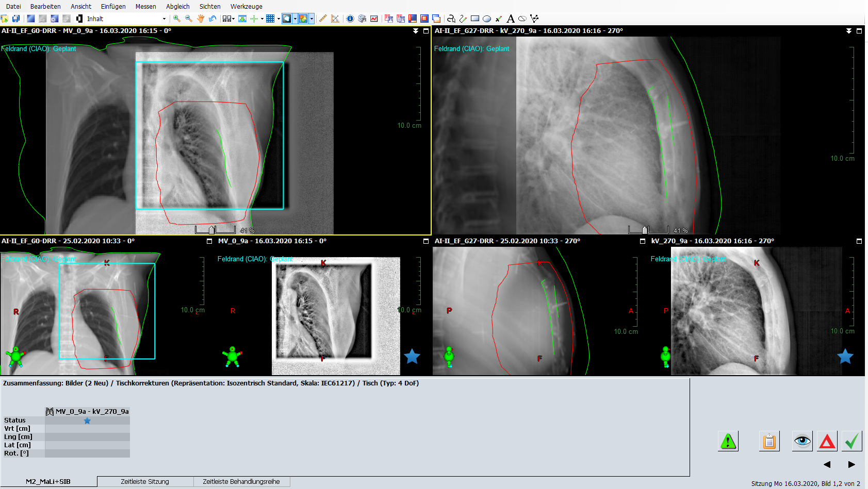Maximize the kV_270_9a bottom-right image pane
868x489 pixels.
[859, 241]
